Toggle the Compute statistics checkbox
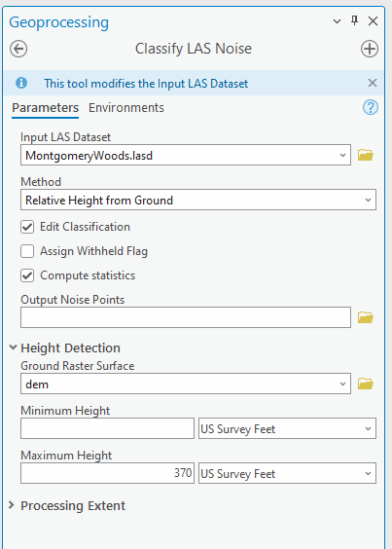The width and height of the screenshot is (392, 549). tap(27, 275)
